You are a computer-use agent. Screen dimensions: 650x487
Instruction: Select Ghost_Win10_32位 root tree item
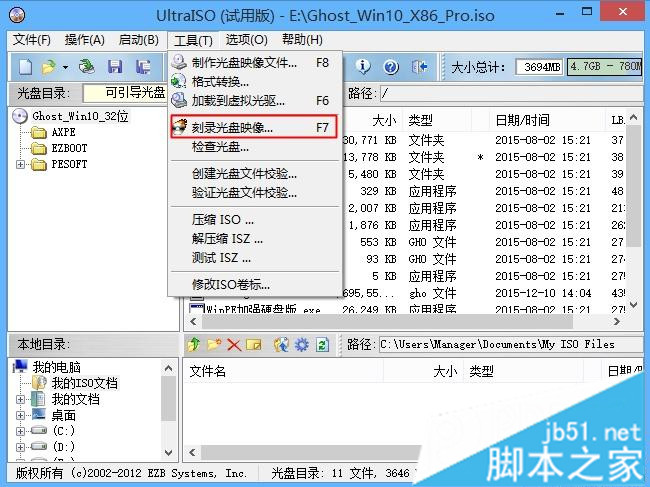click(x=80, y=116)
